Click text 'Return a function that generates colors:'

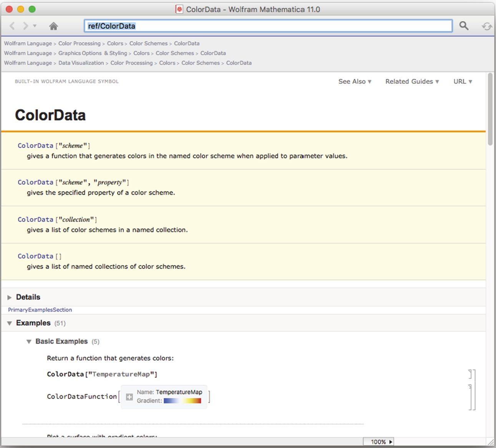pyautogui.click(x=110, y=358)
